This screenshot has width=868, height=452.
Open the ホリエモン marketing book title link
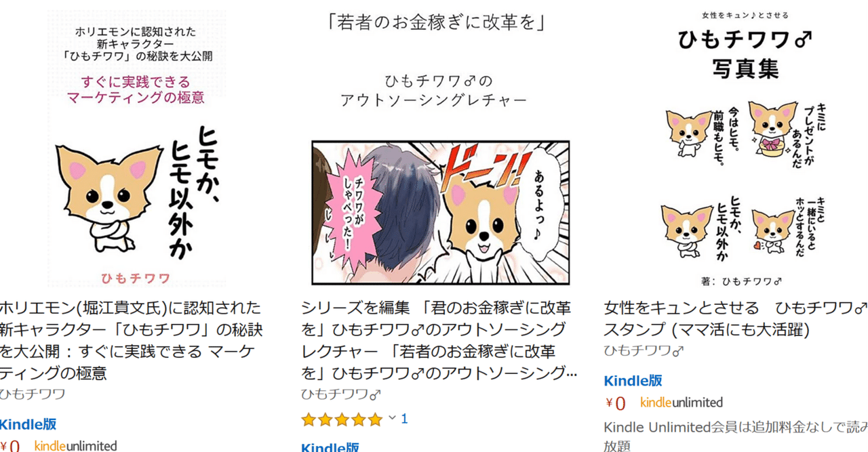(131, 340)
